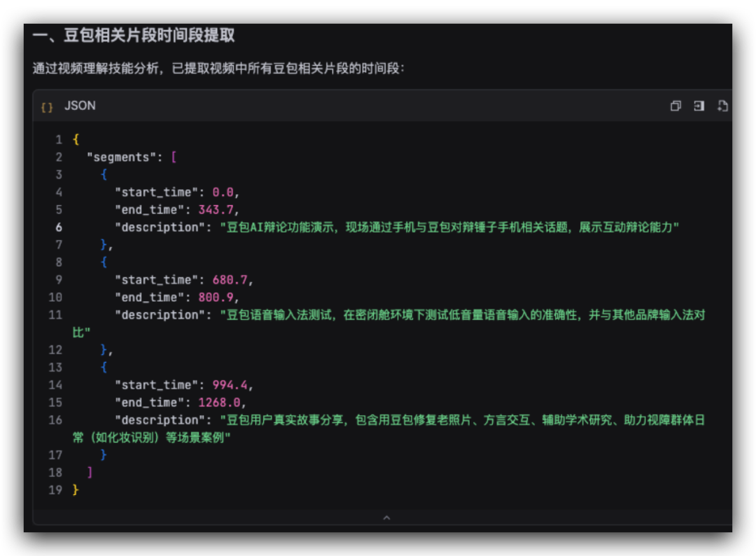Copy the JSON code block

pyautogui.click(x=675, y=105)
